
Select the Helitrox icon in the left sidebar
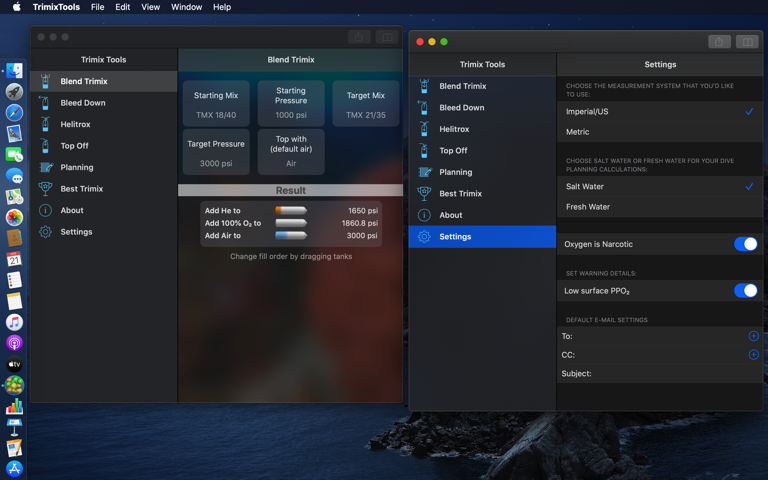[45, 124]
